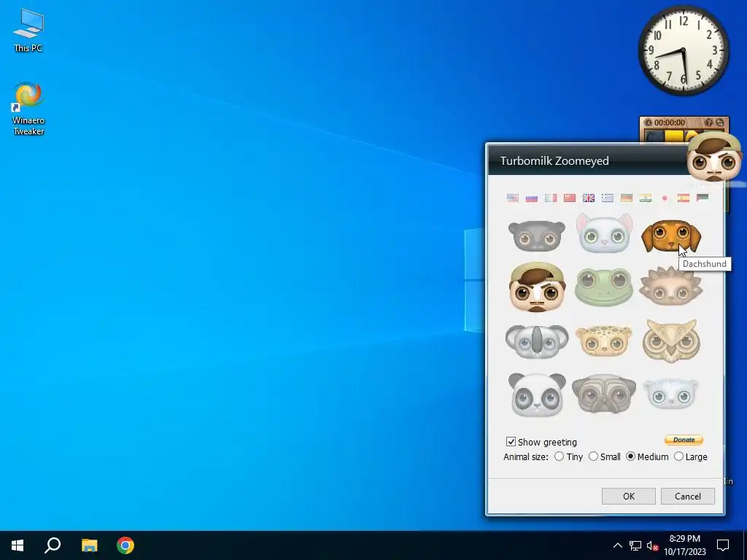This screenshot has height=560, width=747.
Task: Choose the Chinese flag language
Action: coord(570,198)
